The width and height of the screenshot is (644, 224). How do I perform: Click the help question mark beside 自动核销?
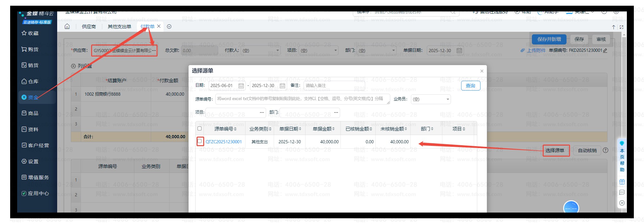click(x=606, y=150)
